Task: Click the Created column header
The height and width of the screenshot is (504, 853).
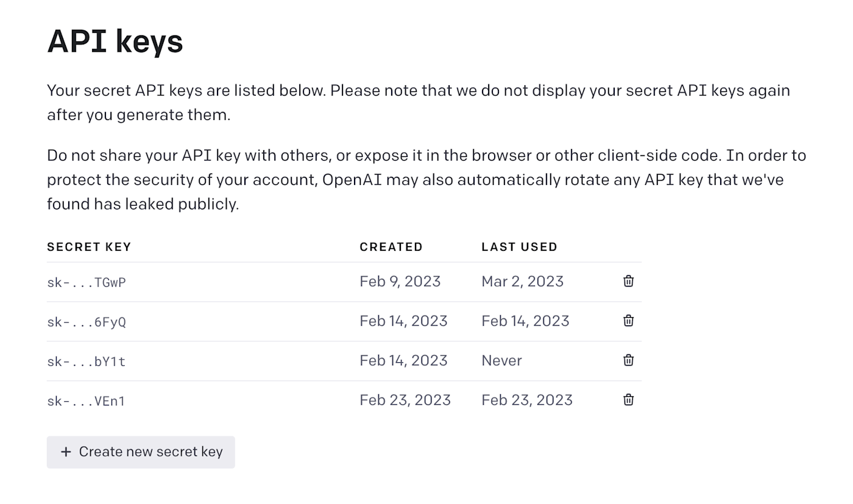Action: coord(391,247)
